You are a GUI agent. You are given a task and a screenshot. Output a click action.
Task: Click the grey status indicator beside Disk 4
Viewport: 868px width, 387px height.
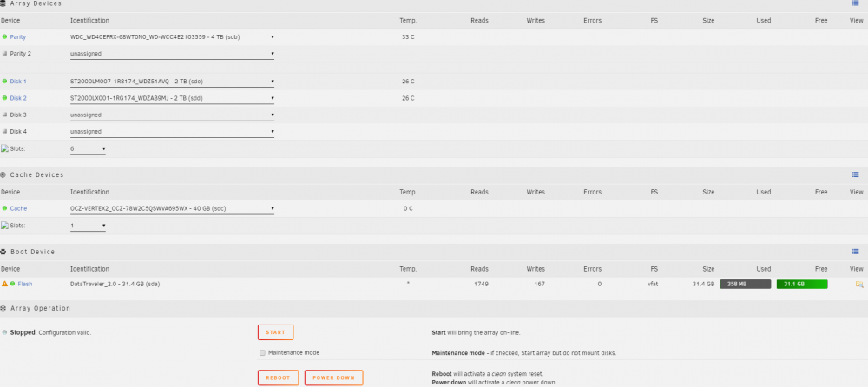pos(4,131)
